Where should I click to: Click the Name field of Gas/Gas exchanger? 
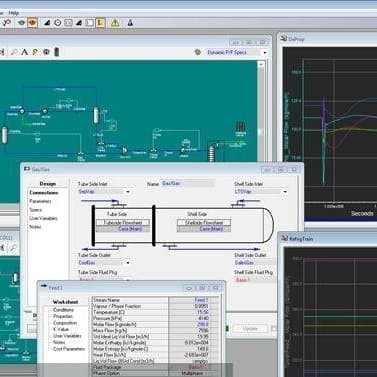[x=188, y=183]
